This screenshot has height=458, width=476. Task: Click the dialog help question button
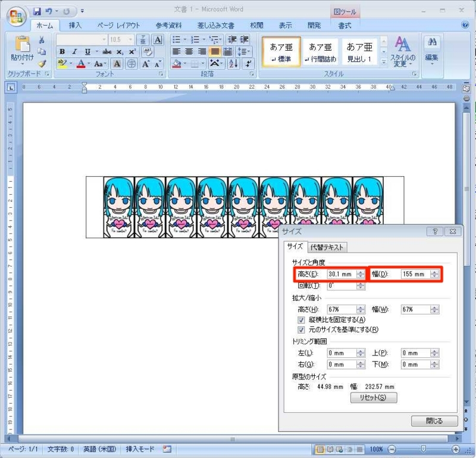click(435, 231)
